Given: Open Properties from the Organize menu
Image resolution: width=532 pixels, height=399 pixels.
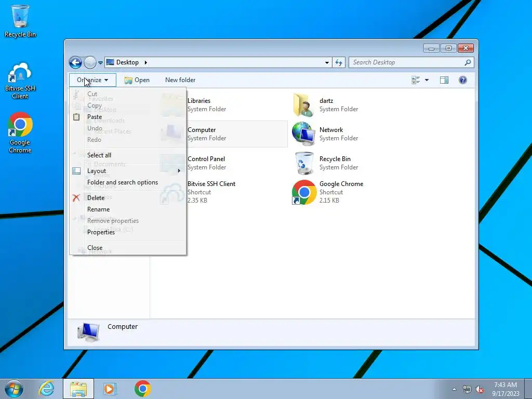Looking at the screenshot, I should pyautogui.click(x=128, y=232).
